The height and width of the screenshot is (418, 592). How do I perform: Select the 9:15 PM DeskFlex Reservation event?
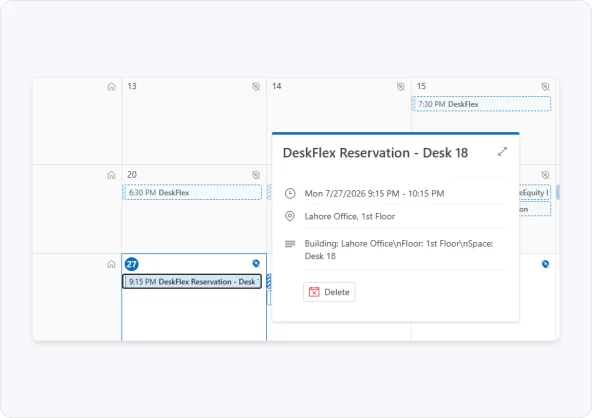[x=192, y=282]
